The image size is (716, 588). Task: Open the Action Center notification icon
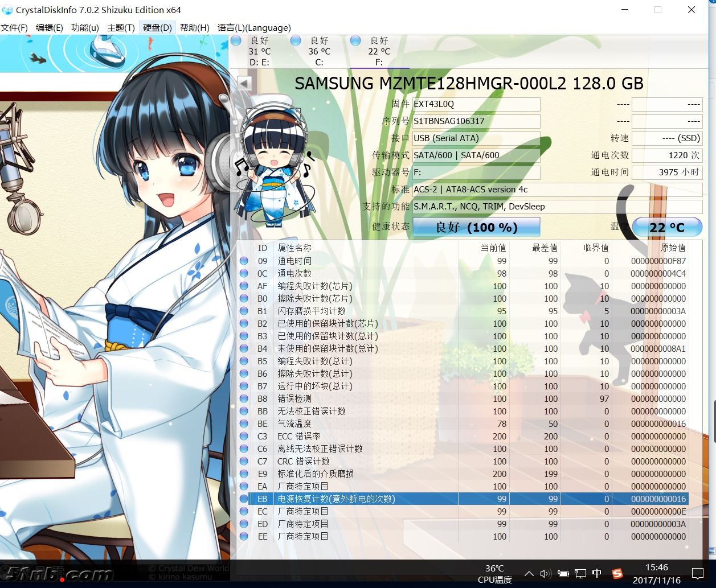pyautogui.click(x=698, y=574)
